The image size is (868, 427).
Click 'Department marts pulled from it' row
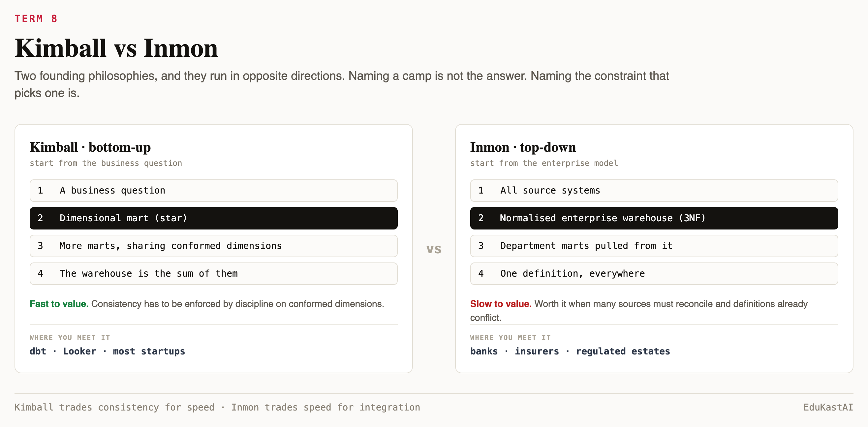(x=654, y=246)
